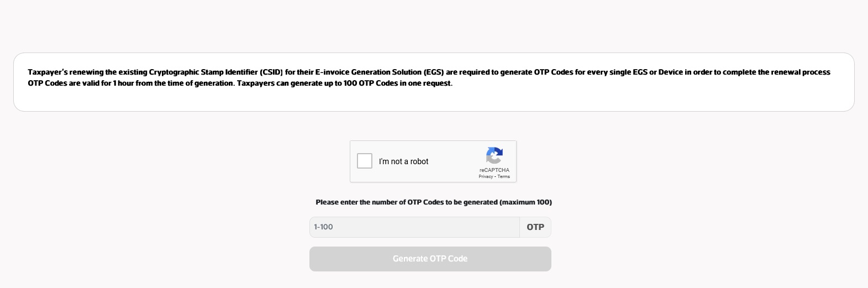Click the OTP suffix label beside input

535,227
